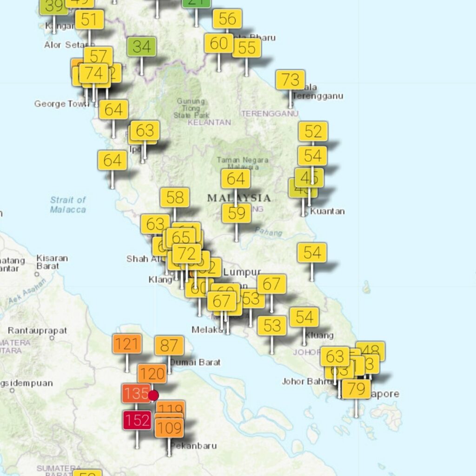This screenshot has height=476, width=476.
Task: Select the red dot beside 135
Action: tap(153, 396)
